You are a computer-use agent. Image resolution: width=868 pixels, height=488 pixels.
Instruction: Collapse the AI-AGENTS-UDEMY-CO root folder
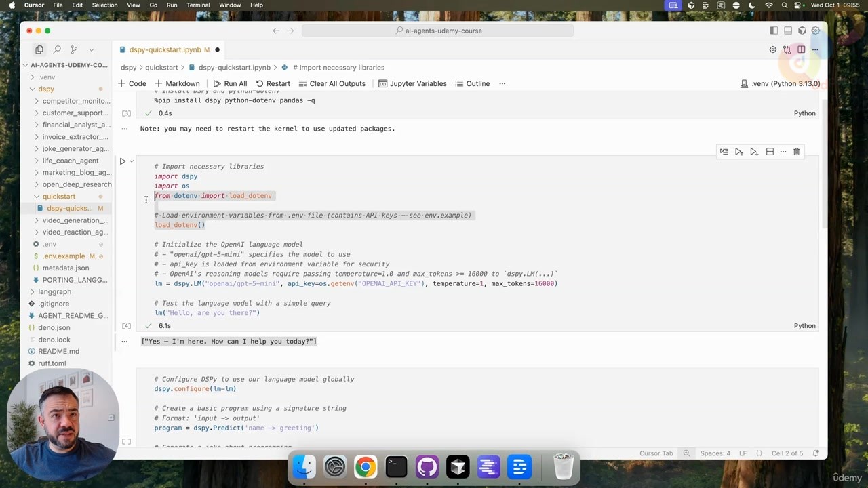tap(65, 65)
